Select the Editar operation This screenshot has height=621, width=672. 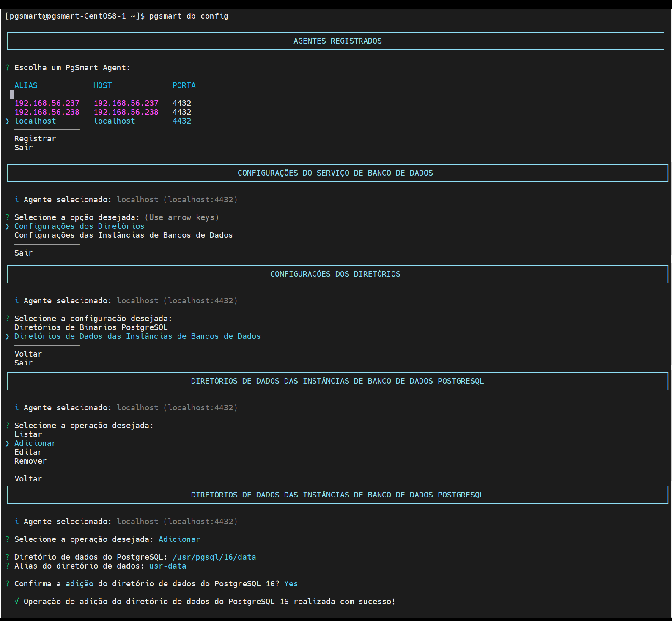(28, 452)
